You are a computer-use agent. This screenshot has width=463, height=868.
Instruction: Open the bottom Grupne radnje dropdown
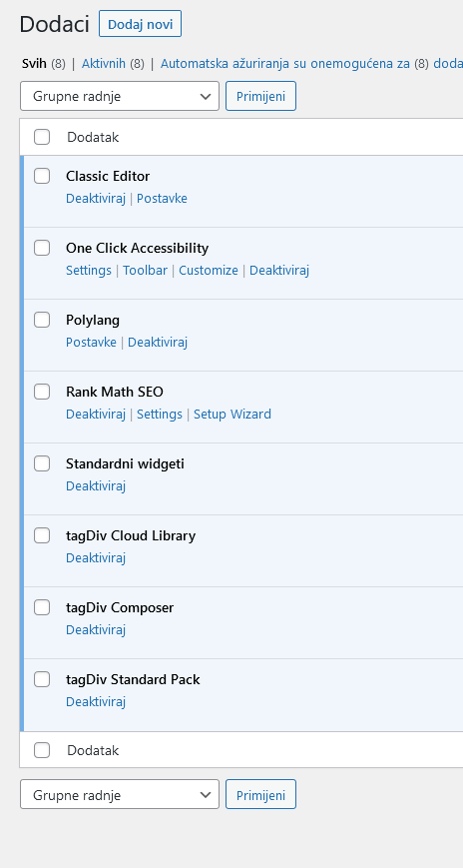pos(120,795)
